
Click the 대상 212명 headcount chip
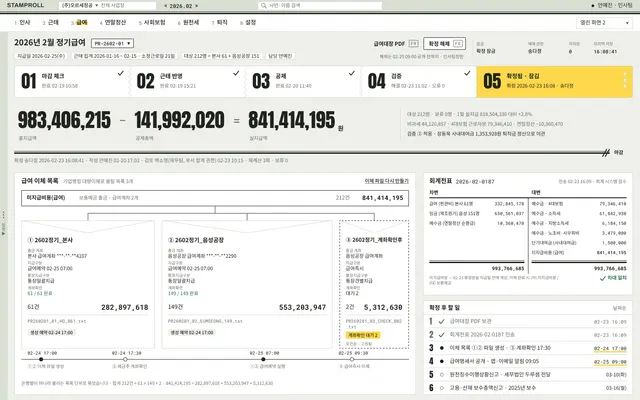(x=222, y=56)
